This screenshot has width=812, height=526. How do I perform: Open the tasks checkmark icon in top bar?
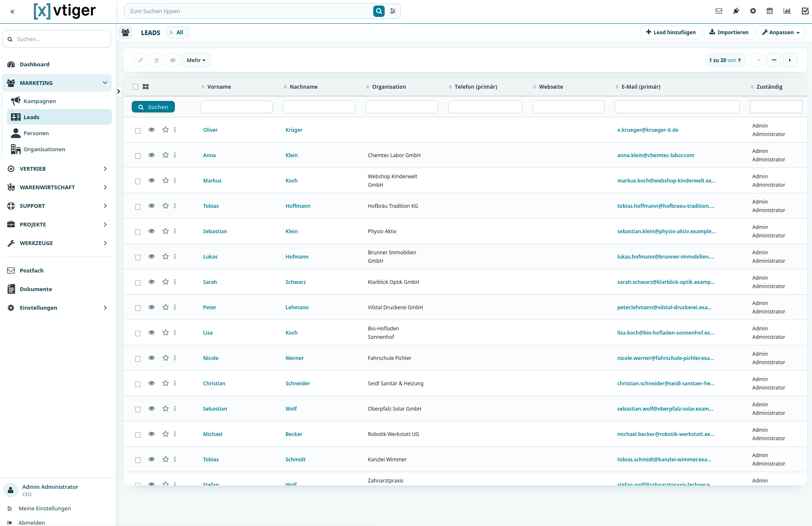click(x=805, y=11)
